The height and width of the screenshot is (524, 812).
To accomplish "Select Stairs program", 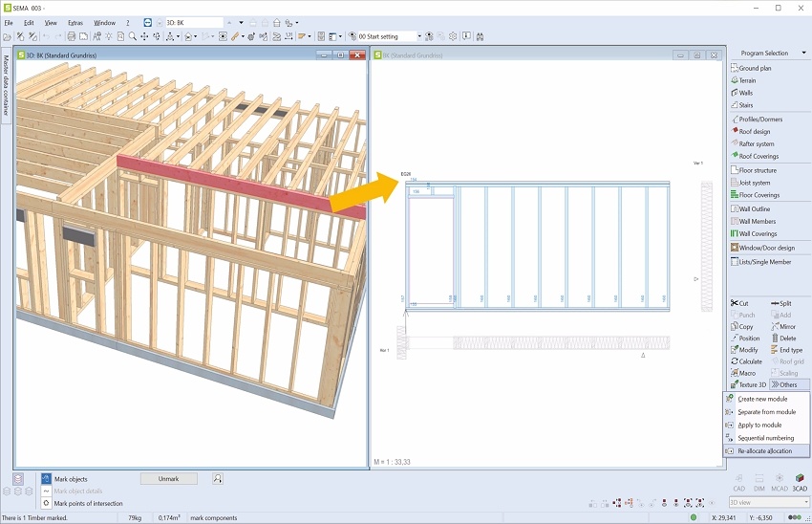I will (x=742, y=105).
